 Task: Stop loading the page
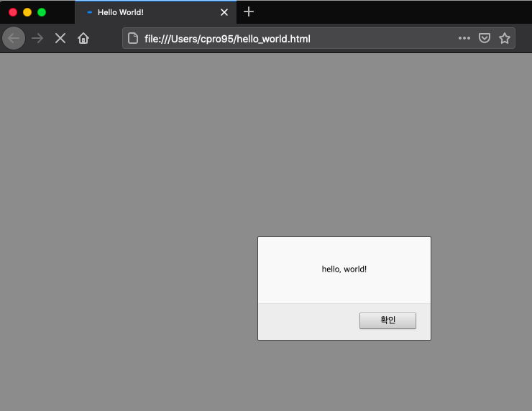tap(60, 38)
